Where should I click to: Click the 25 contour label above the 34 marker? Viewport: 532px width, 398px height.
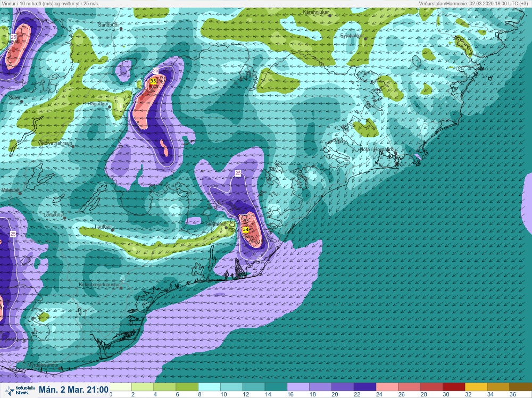pos(238,173)
